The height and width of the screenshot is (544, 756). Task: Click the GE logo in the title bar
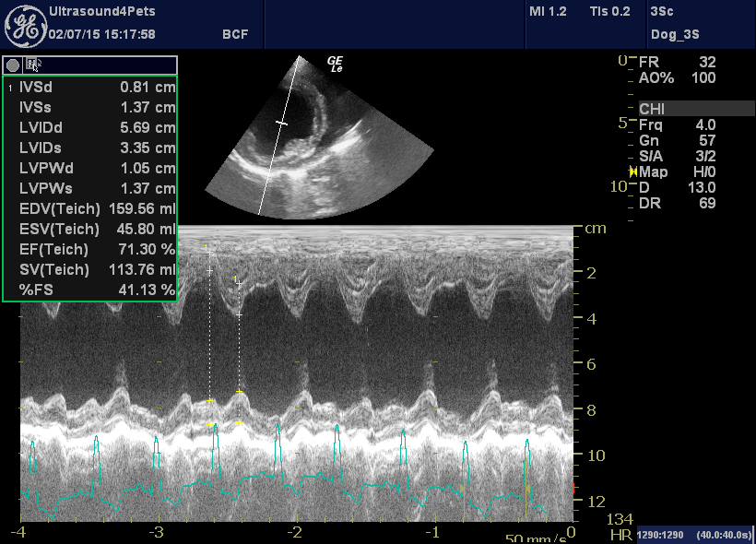26,27
